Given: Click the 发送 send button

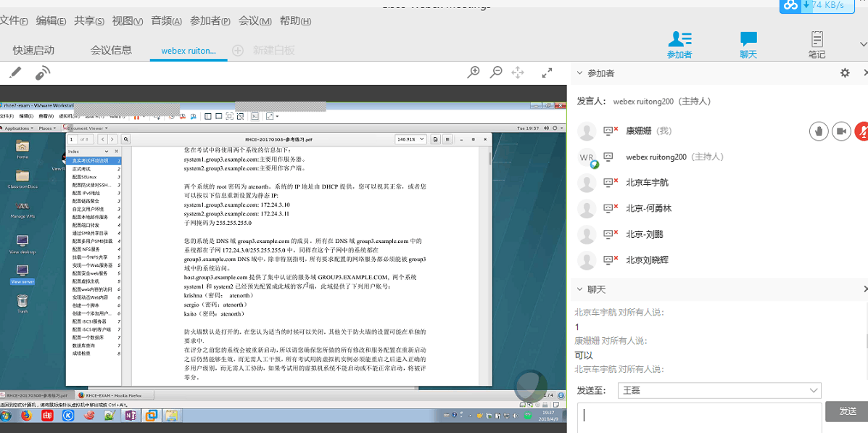Looking at the screenshot, I should [x=847, y=411].
